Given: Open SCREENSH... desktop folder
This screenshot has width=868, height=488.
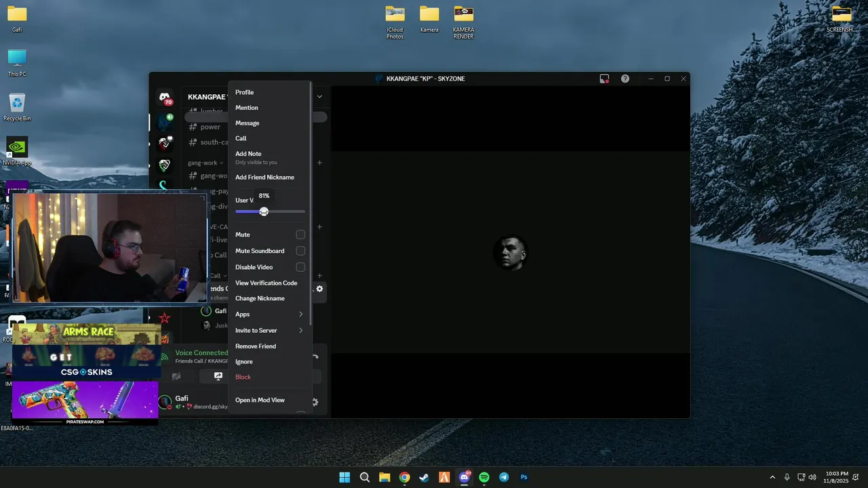Looking at the screenshot, I should tap(841, 19).
